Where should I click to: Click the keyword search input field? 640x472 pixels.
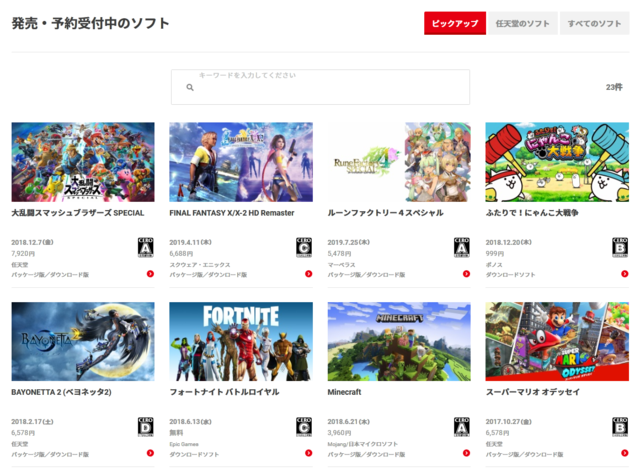(320, 87)
